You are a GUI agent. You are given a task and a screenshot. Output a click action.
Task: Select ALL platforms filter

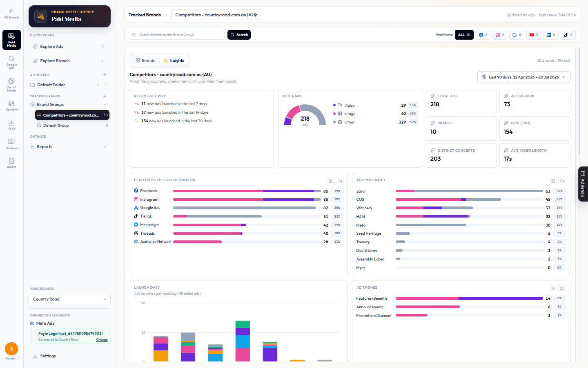[464, 35]
